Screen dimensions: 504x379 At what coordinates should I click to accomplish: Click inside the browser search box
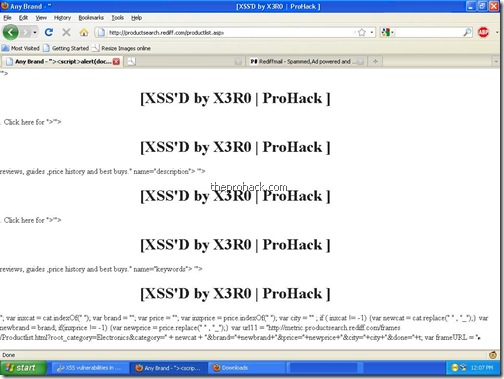point(429,32)
